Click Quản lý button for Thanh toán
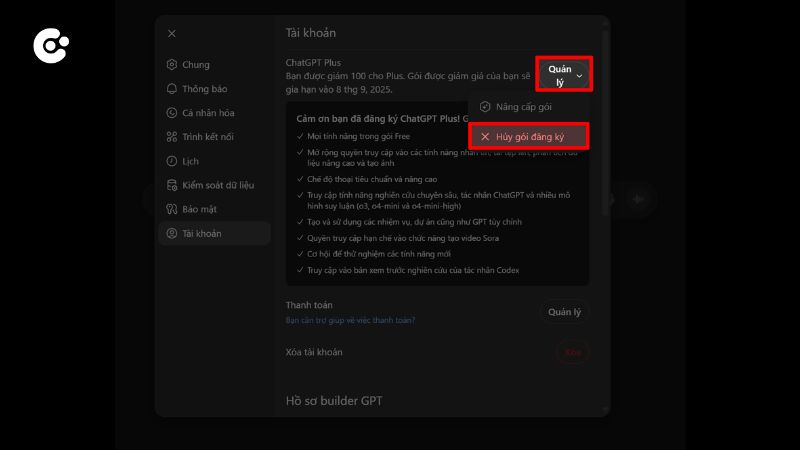Viewport: 800px width, 450px height. coord(564,312)
